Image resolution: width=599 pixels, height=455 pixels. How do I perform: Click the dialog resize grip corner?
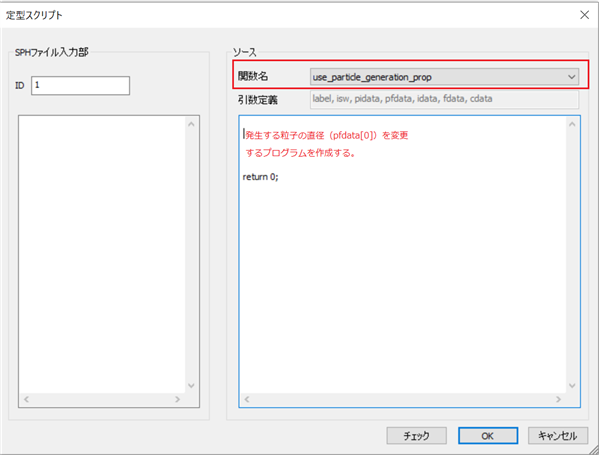click(594, 450)
